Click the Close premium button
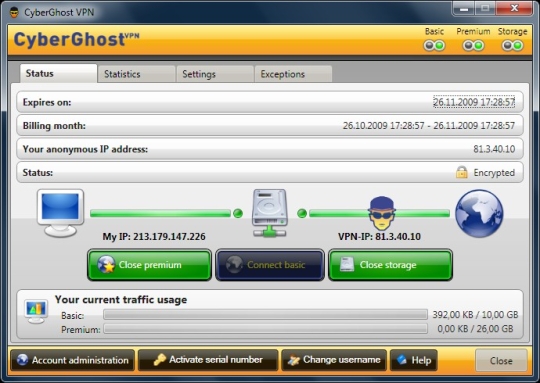540x383 pixels. [149, 265]
